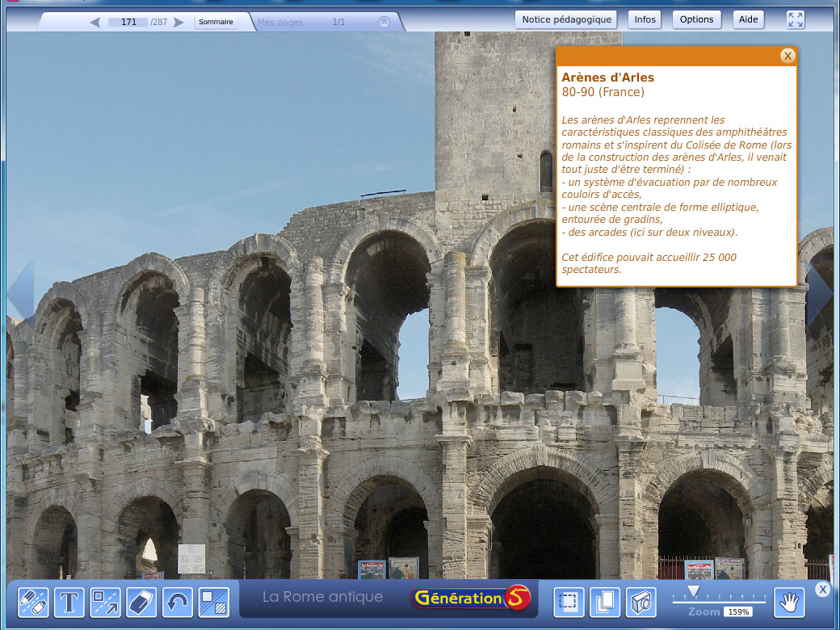
Task: Open the duplicate pages tool
Action: coord(604,603)
